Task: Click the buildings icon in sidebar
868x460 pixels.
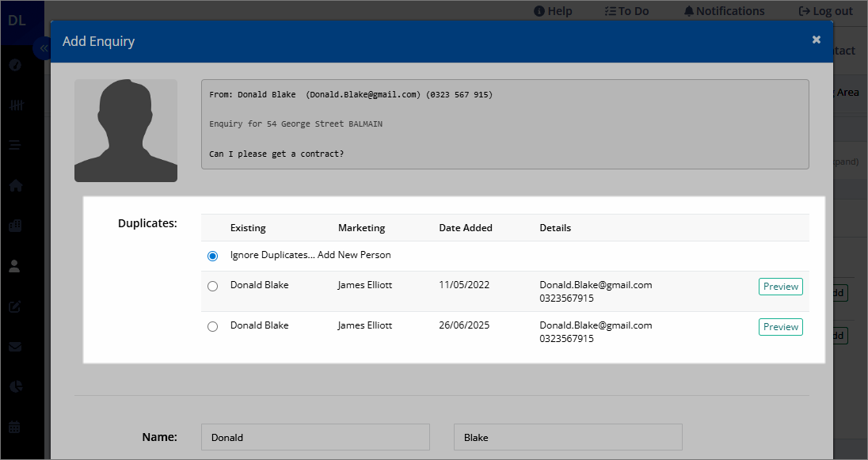Action: pos(16,226)
